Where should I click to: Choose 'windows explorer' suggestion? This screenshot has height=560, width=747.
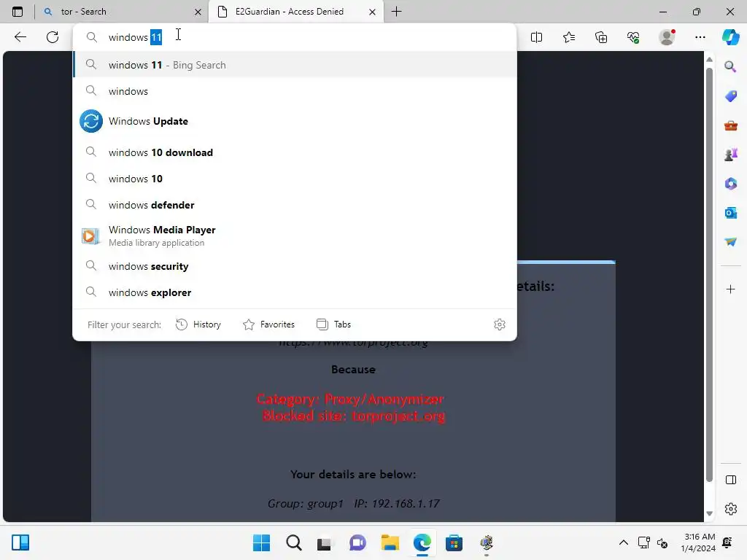coord(295,292)
